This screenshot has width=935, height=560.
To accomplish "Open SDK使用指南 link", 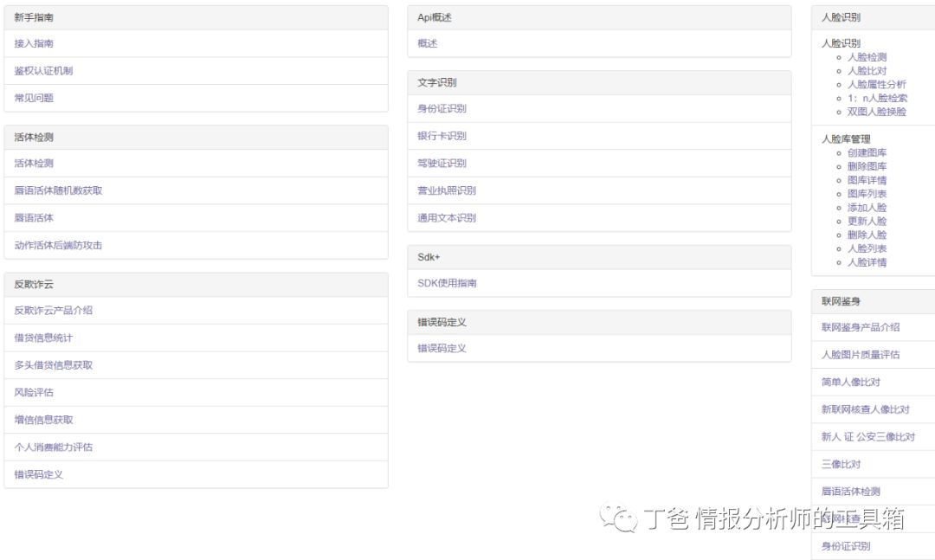I will pyautogui.click(x=447, y=283).
